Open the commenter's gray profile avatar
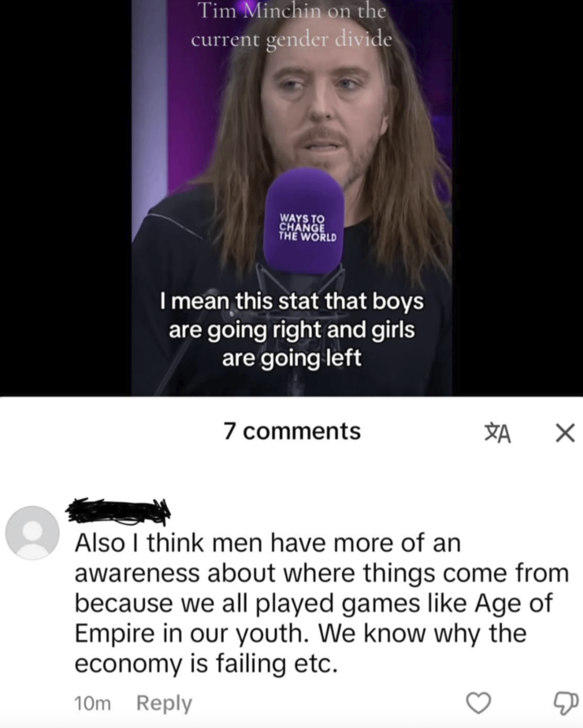 (33, 533)
